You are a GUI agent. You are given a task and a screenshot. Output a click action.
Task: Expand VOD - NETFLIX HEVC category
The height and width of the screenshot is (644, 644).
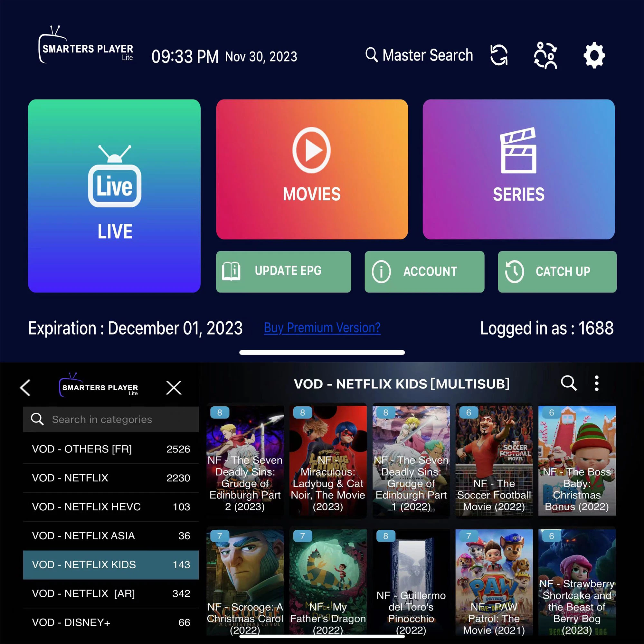pos(111,507)
